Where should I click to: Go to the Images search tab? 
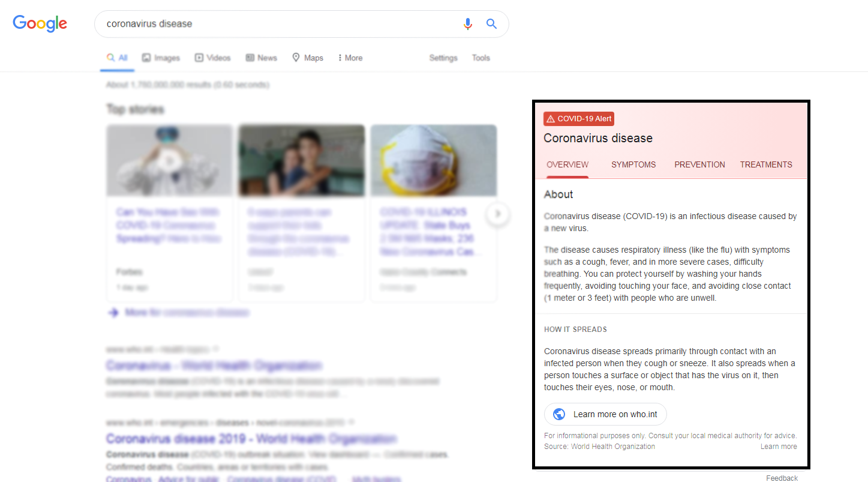[x=161, y=58]
